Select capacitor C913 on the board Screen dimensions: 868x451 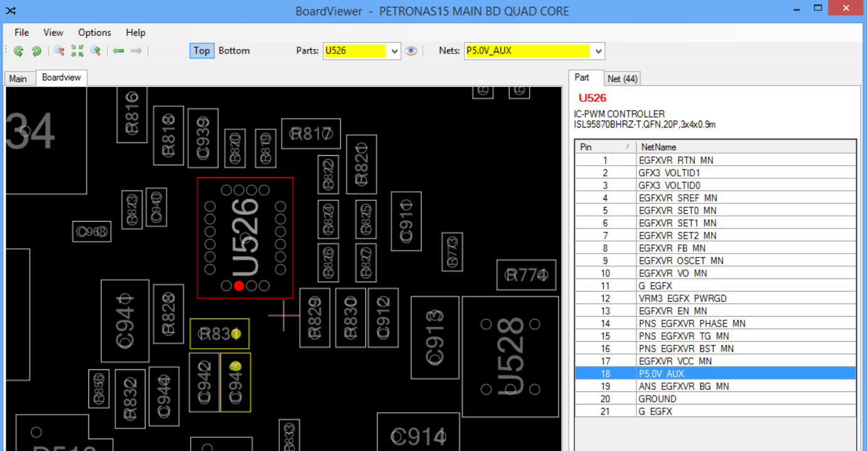pyautogui.click(x=435, y=337)
